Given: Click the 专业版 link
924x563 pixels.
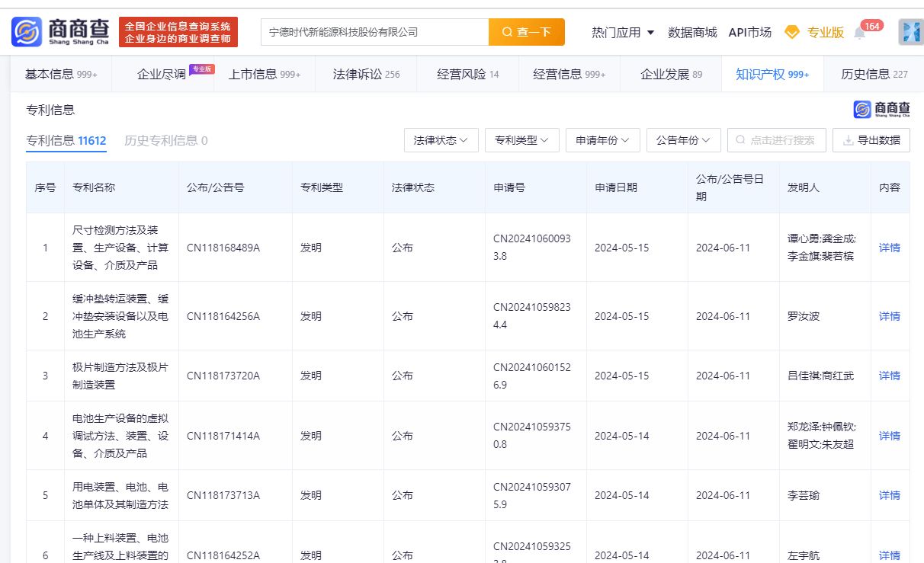Looking at the screenshot, I should coord(826,32).
